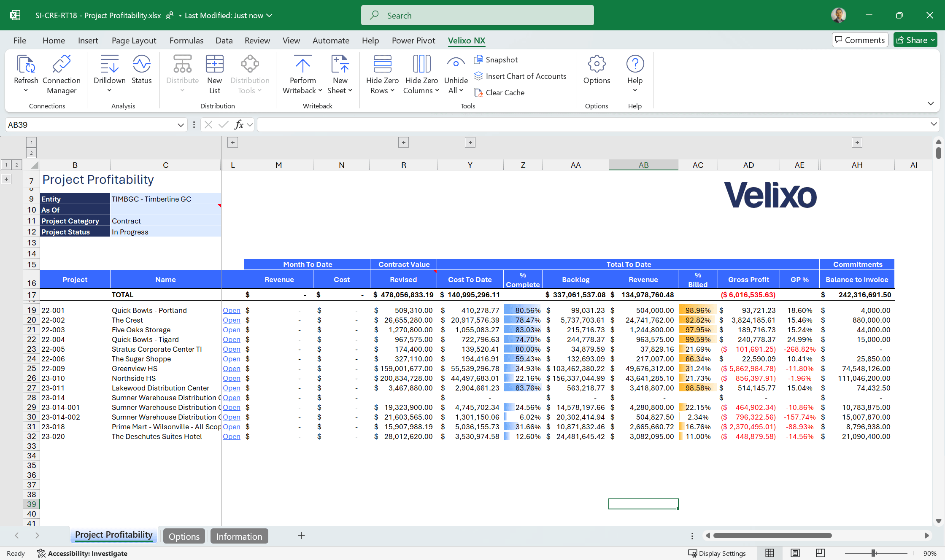Image resolution: width=945 pixels, height=560 pixels.
Task: Click the Perform Writeback icon
Action: tap(302, 64)
